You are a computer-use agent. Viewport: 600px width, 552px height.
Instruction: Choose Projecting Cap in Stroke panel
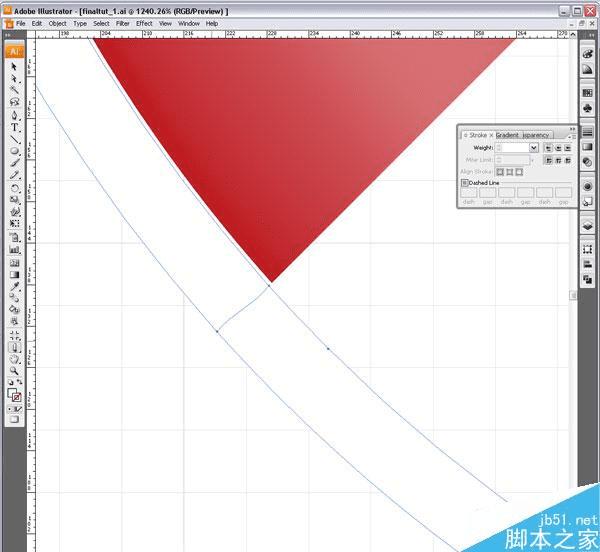click(568, 148)
